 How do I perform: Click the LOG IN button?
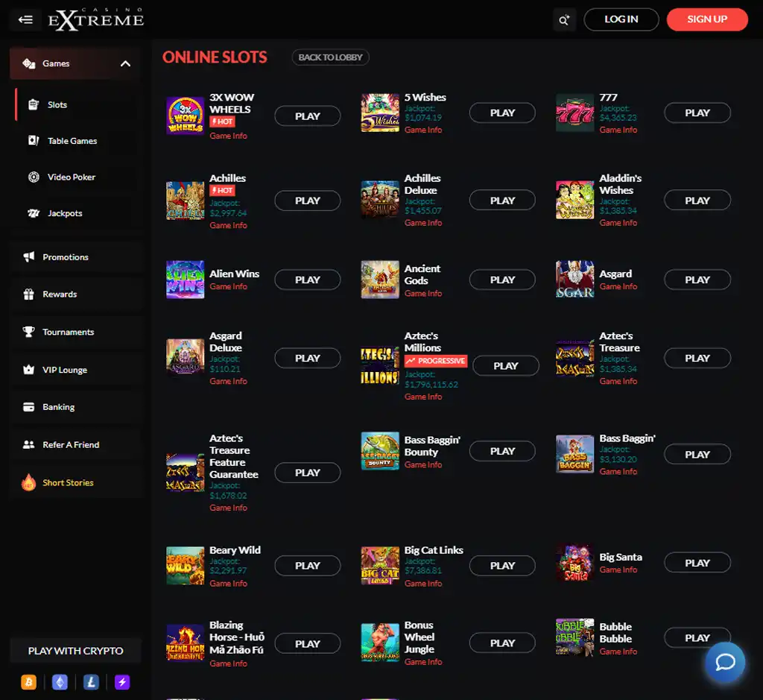621,19
